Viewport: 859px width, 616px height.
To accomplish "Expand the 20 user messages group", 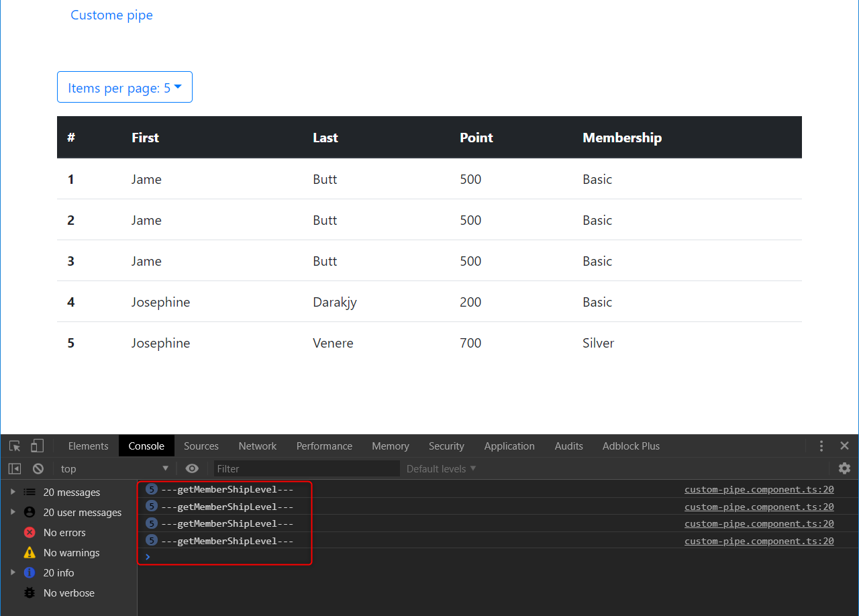I will click(x=13, y=512).
